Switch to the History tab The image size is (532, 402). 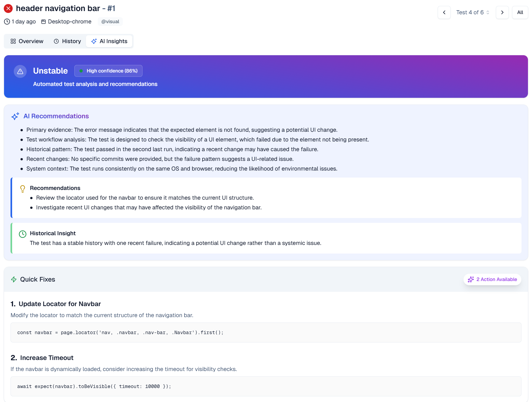[x=67, y=41]
